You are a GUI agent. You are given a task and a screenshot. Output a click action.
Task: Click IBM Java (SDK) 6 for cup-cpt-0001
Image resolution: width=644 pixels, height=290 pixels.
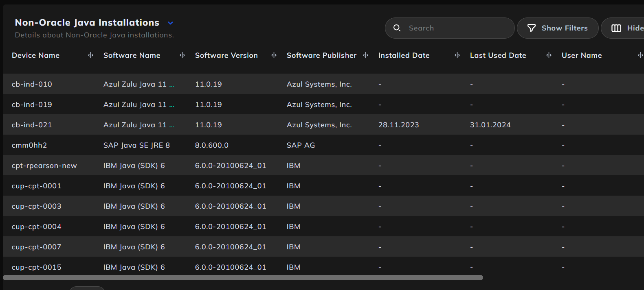coord(134,186)
